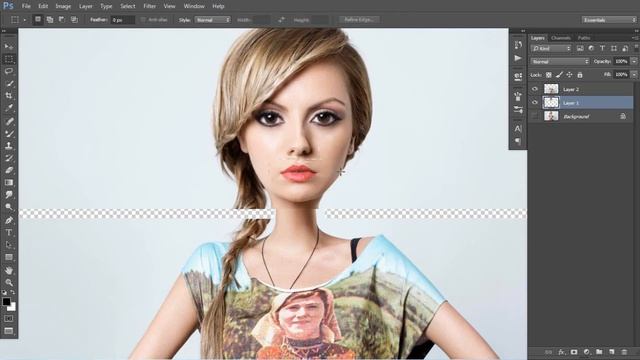This screenshot has width=640, height=360.
Task: Select the Quick Selection tool
Action: click(x=9, y=83)
